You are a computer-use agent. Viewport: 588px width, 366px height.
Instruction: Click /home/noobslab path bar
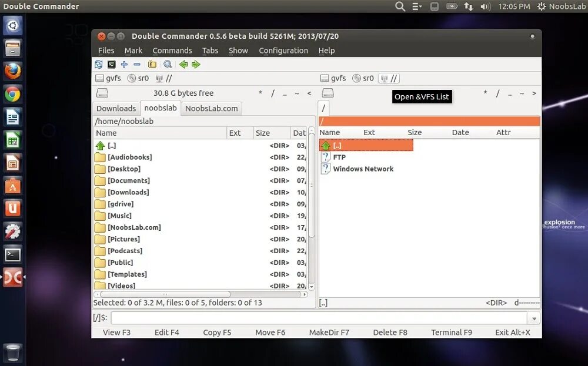coord(204,122)
